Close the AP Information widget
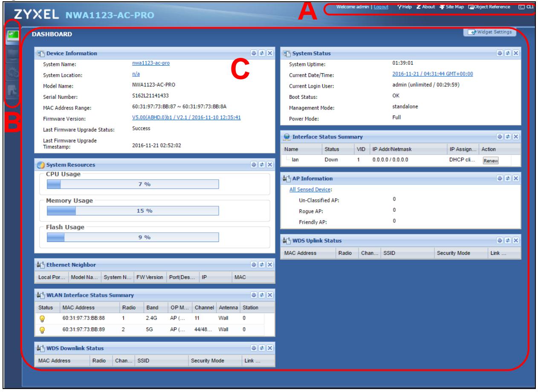This screenshot has width=538, height=392. (x=515, y=178)
